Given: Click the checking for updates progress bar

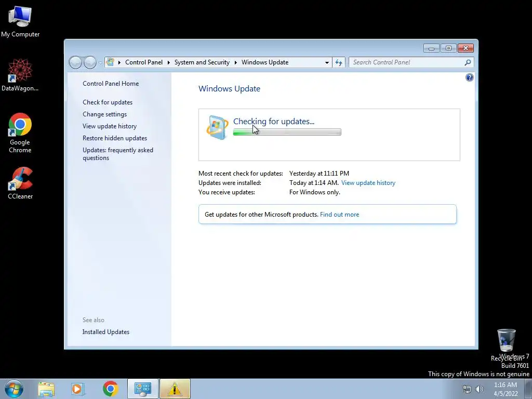Looking at the screenshot, I should coord(287,132).
